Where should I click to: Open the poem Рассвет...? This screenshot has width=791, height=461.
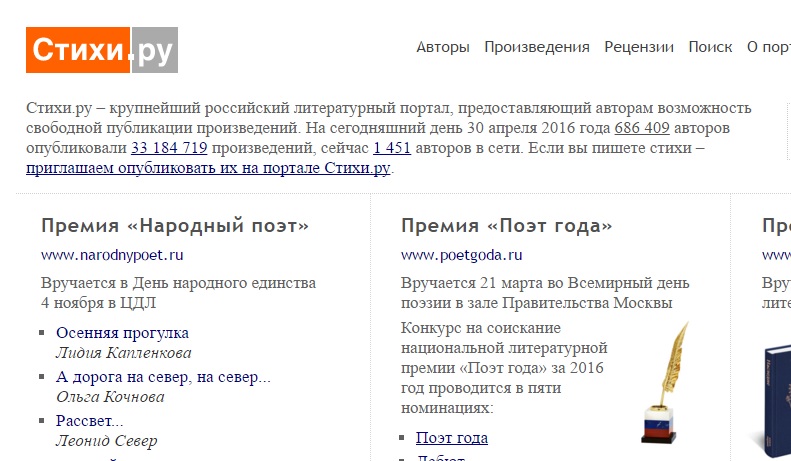coord(89,421)
